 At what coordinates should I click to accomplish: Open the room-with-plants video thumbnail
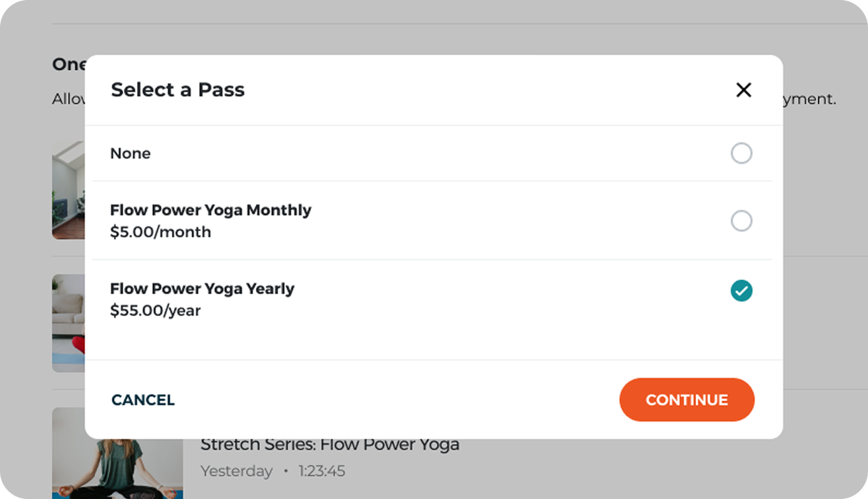tap(68, 190)
